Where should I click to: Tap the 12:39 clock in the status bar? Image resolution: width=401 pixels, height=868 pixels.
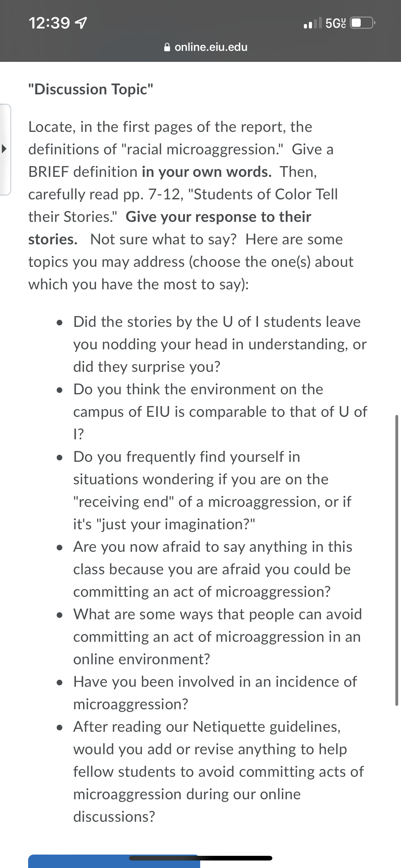point(49,23)
